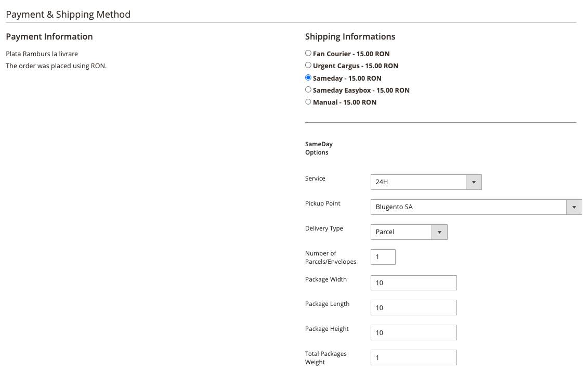Focus the Package Width input

[414, 283]
